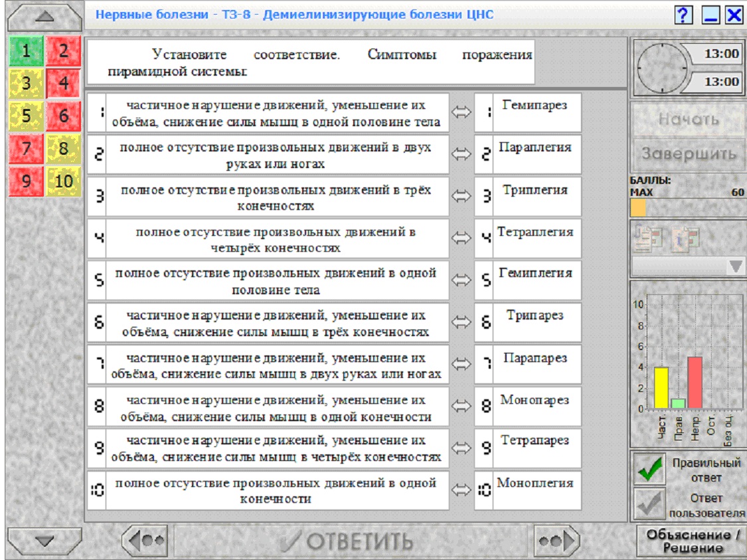This screenshot has height=560, width=747.
Task: Go to question 3 tile
Action: 26,84
